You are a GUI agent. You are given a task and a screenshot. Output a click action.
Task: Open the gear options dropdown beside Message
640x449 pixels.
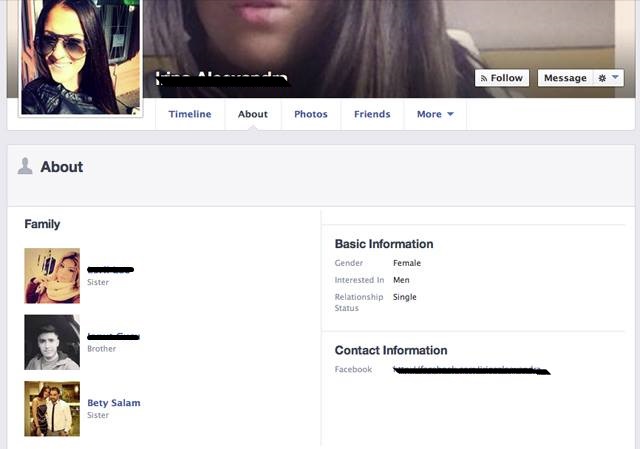(x=609, y=78)
